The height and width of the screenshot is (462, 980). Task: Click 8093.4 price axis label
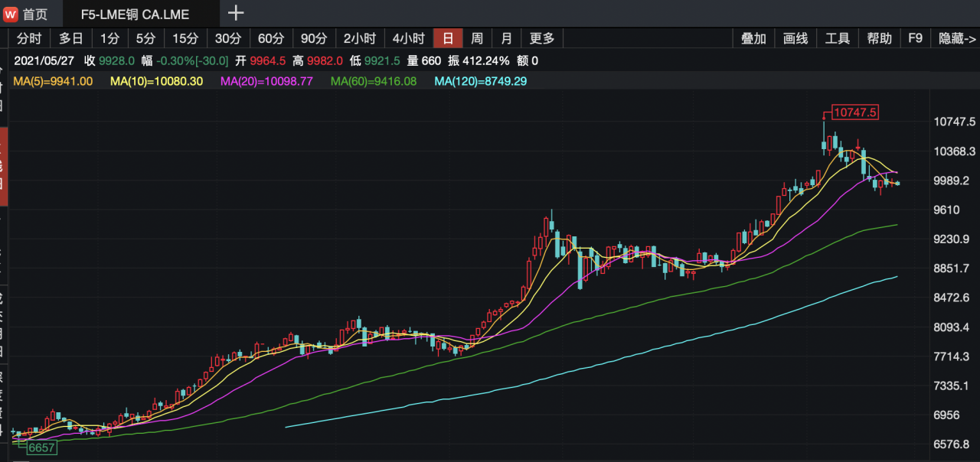952,327
